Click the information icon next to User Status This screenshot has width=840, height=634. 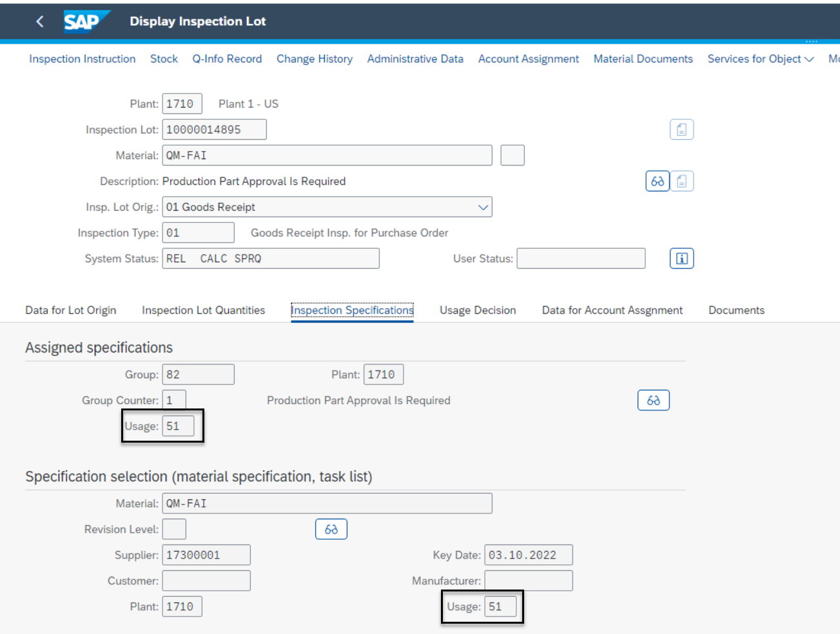click(681, 258)
